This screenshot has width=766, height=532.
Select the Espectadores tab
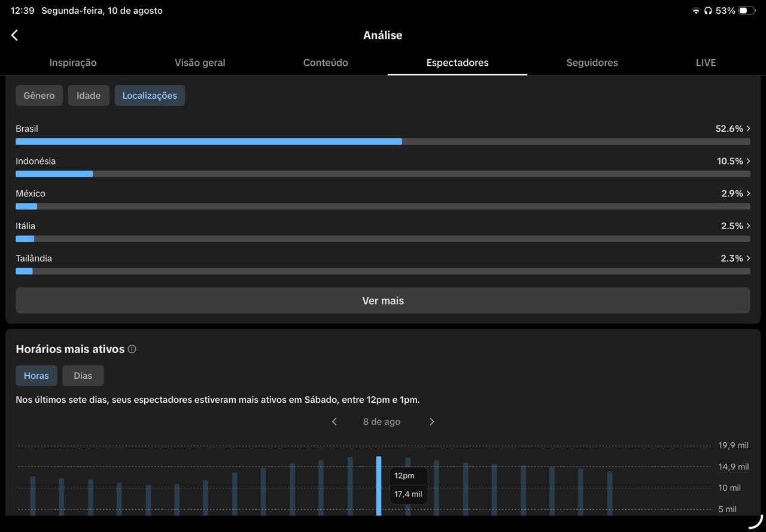pos(457,63)
